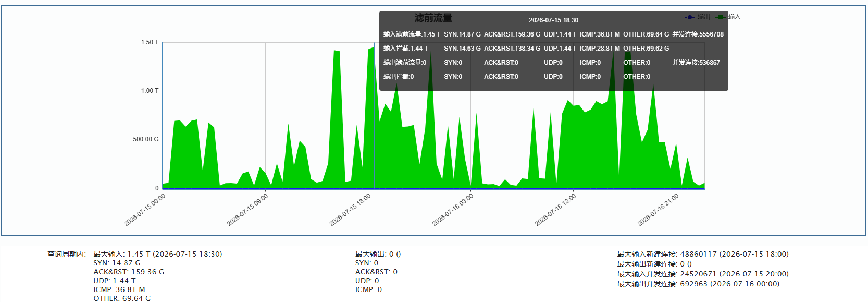Select tooltip value 输出拦截:0
The width and height of the screenshot is (868, 302).
(399, 77)
